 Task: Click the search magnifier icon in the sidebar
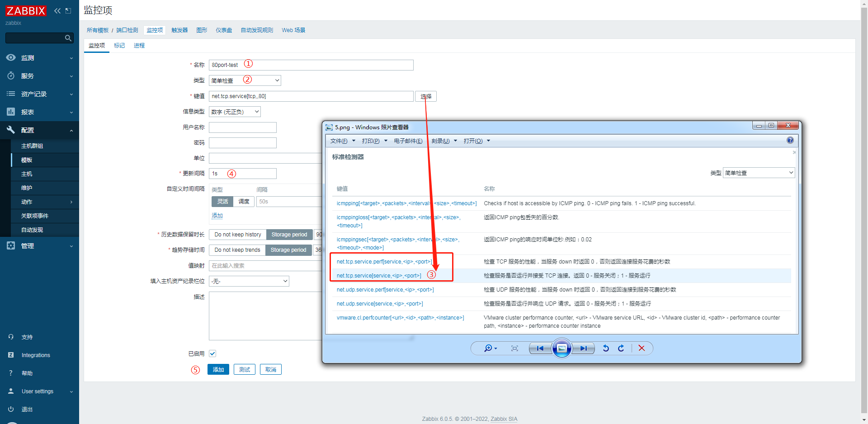(x=68, y=38)
